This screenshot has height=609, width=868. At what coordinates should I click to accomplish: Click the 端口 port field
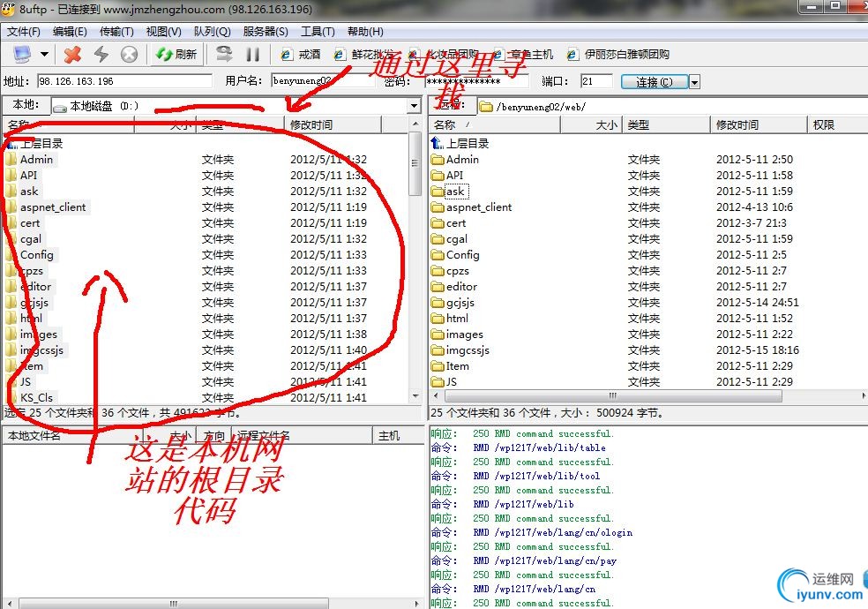pos(596,81)
